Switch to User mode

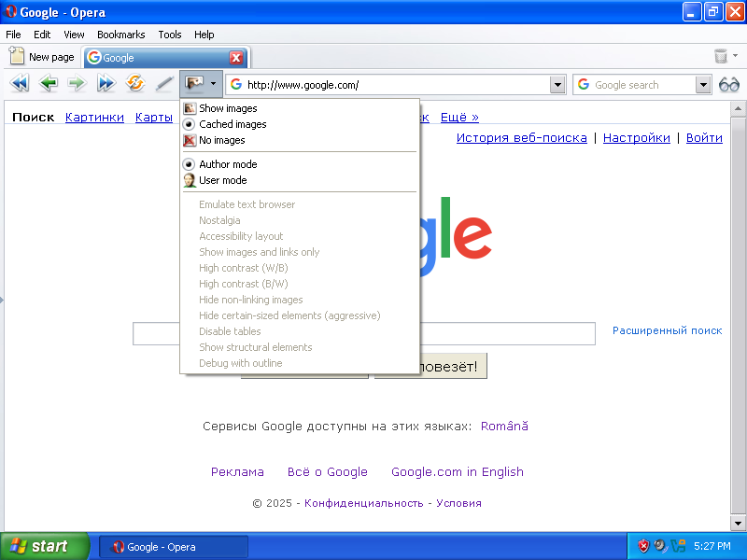(x=300, y=180)
